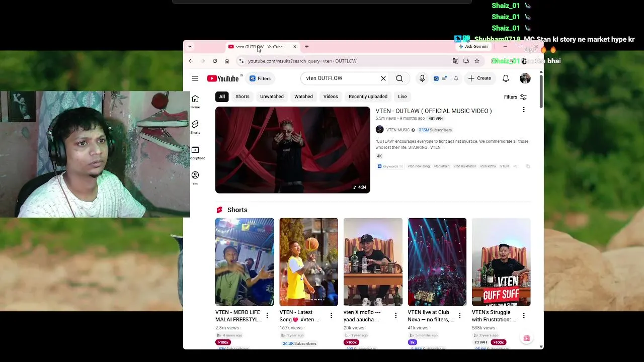
Task: Select the Watched filter chip
Action: click(x=303, y=97)
